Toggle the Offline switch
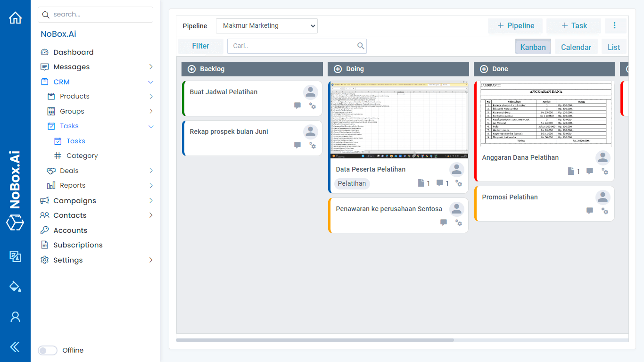This screenshot has height=362, width=644. 48,350
